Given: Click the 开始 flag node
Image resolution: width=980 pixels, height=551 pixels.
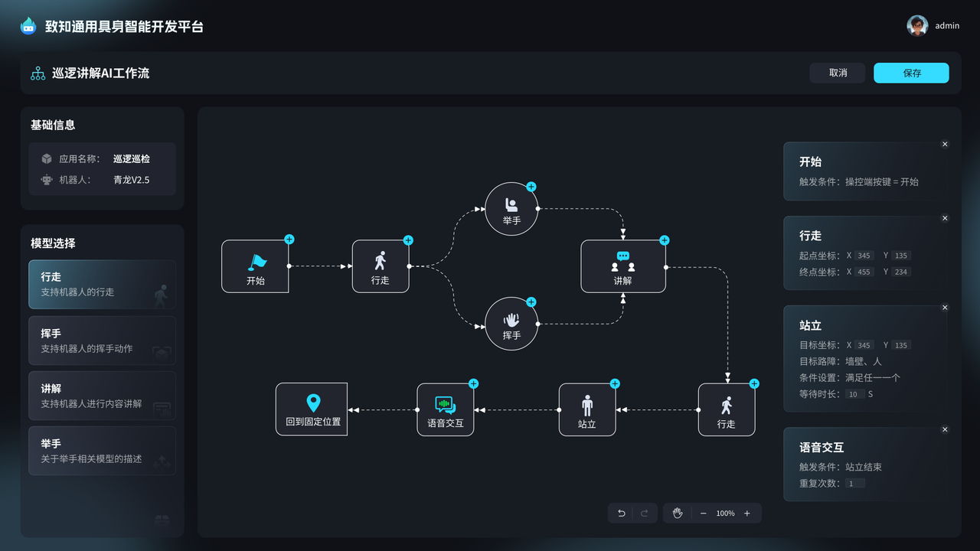Looking at the screenshot, I should pos(255,266).
